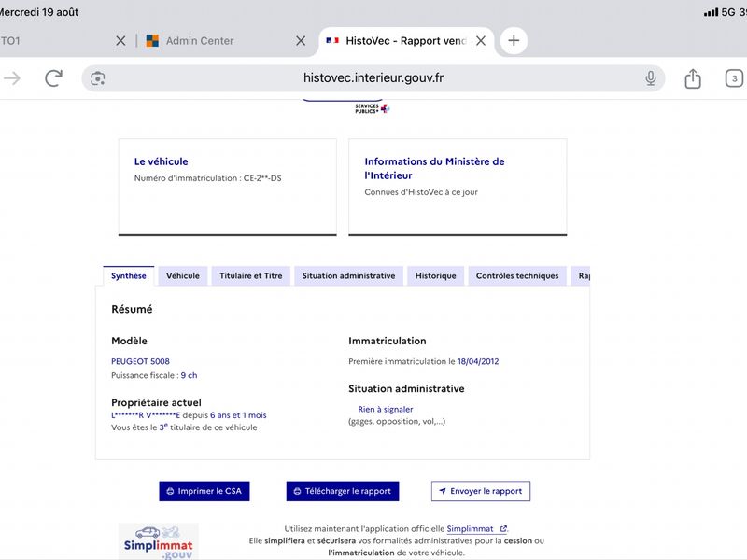Click the 18/04/2012 registration date
Image resolution: width=747 pixels, height=560 pixels.
(478, 361)
